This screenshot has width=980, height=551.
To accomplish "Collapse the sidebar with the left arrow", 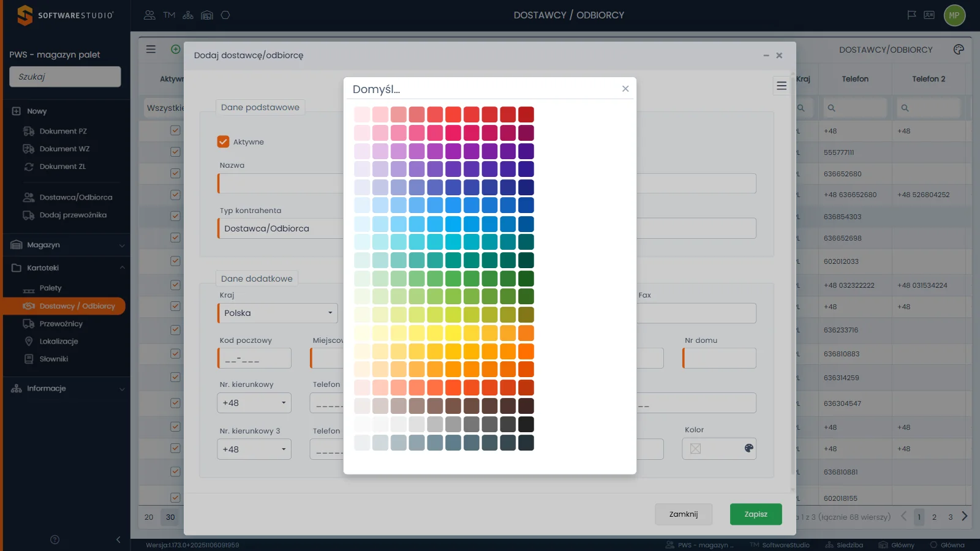I will 118,539.
